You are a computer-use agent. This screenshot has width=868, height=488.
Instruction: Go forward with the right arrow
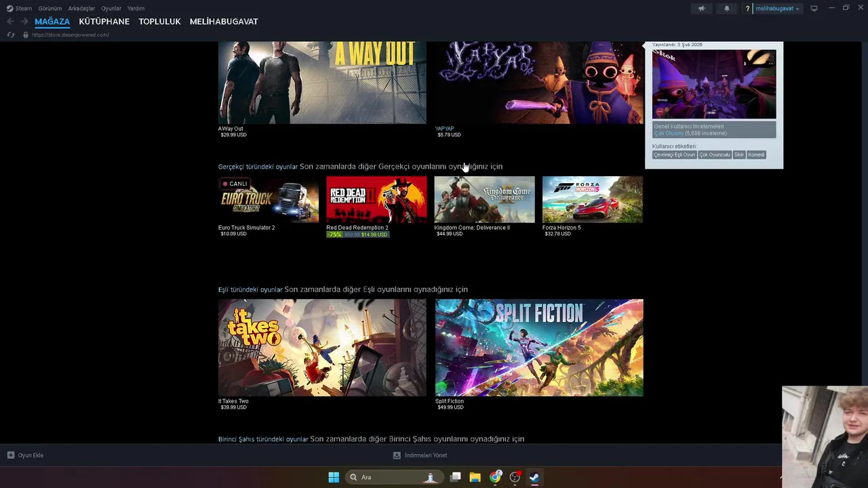click(x=24, y=22)
